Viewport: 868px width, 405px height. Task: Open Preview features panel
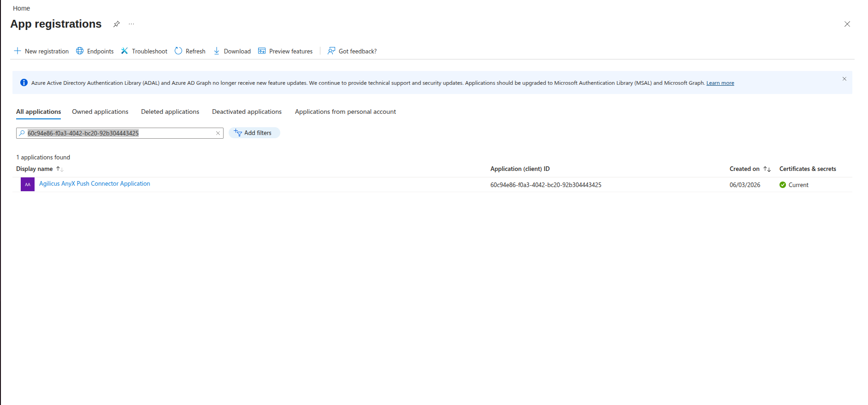coord(285,51)
